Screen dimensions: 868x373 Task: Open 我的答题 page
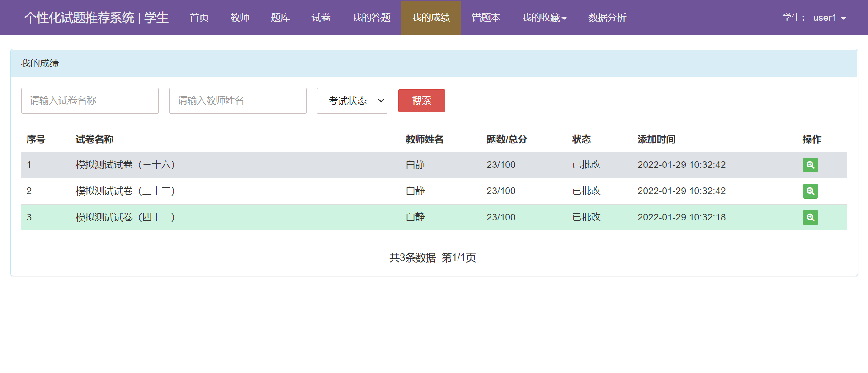tap(371, 18)
